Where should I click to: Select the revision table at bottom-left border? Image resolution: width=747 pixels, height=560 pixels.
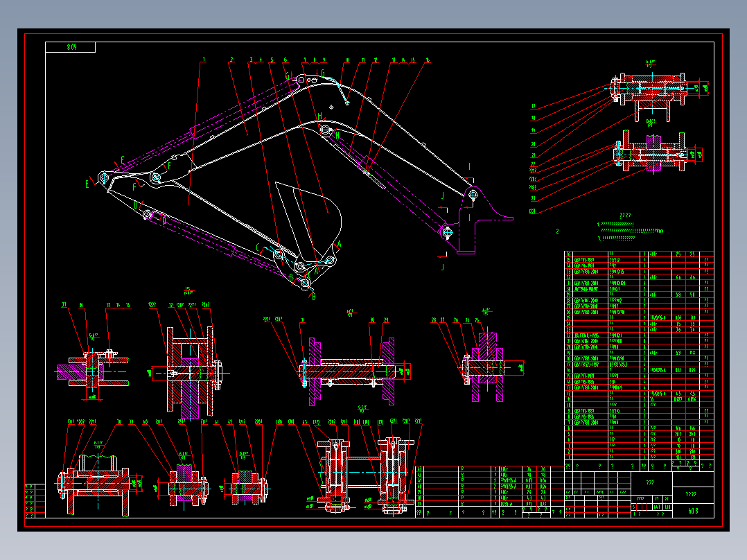click(35, 500)
